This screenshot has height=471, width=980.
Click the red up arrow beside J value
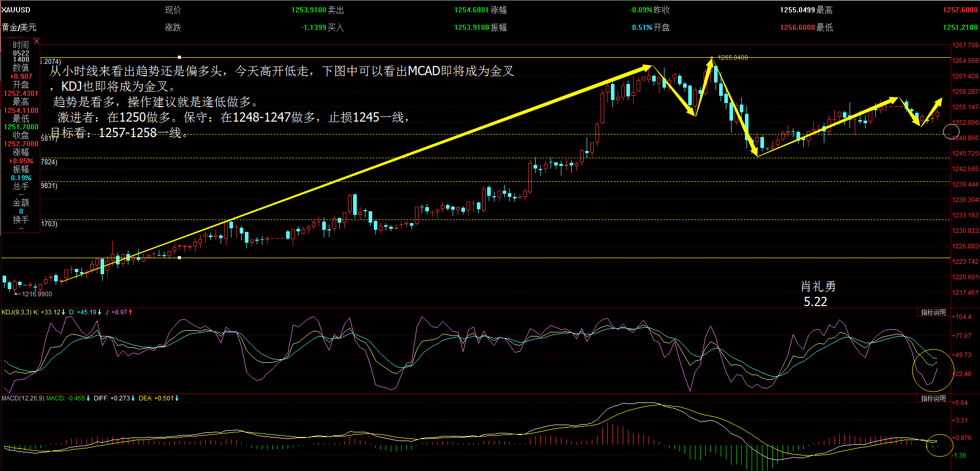[130, 312]
